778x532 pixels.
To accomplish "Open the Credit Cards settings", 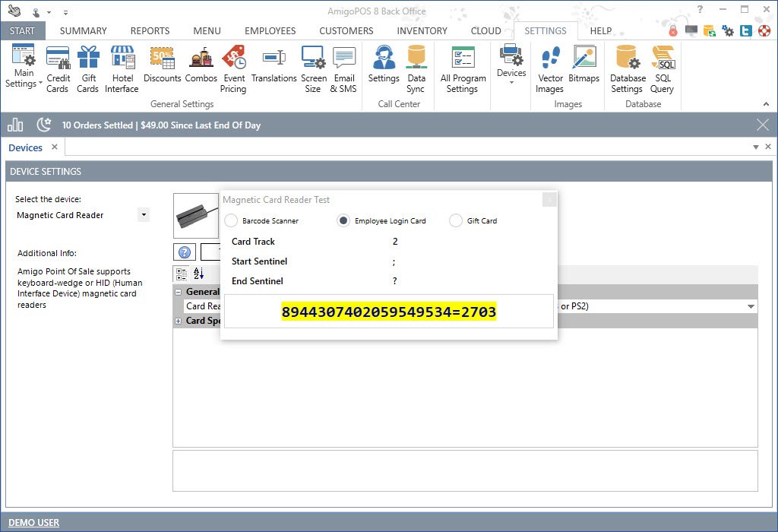I will coord(58,69).
